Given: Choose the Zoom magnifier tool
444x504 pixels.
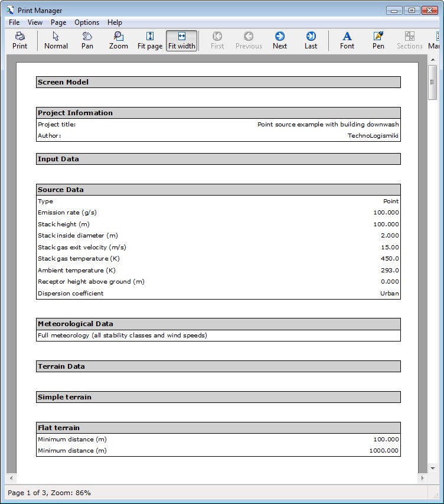Looking at the screenshot, I should (119, 40).
